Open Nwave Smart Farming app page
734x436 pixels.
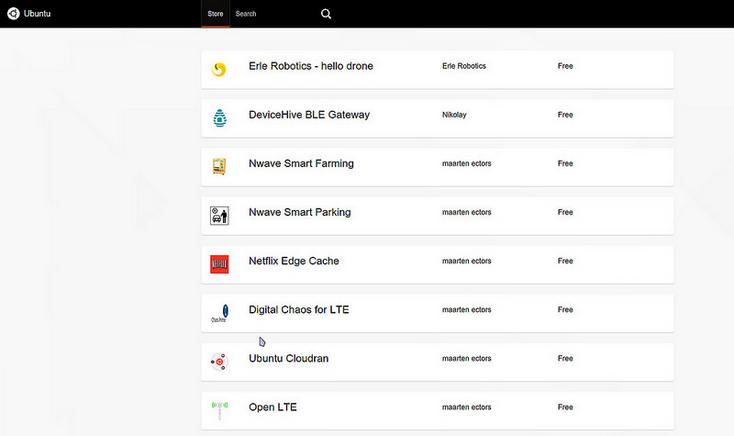coord(301,163)
